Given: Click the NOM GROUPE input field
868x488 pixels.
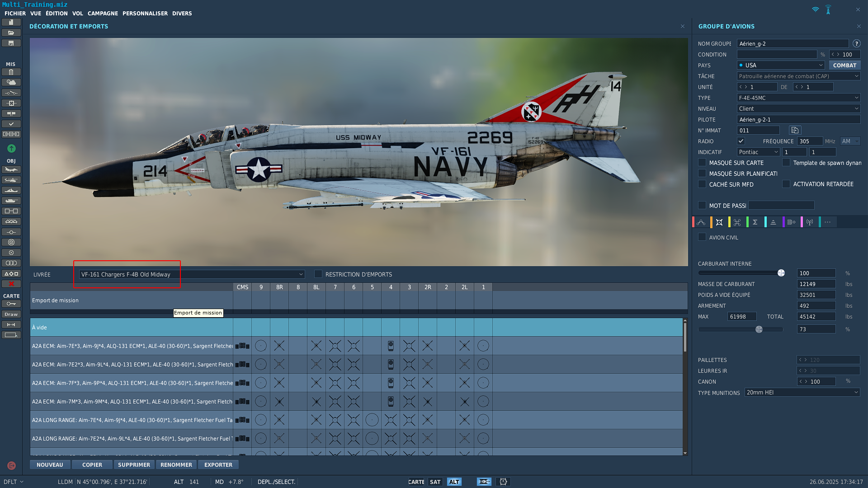Looking at the screenshot, I should (x=793, y=43).
